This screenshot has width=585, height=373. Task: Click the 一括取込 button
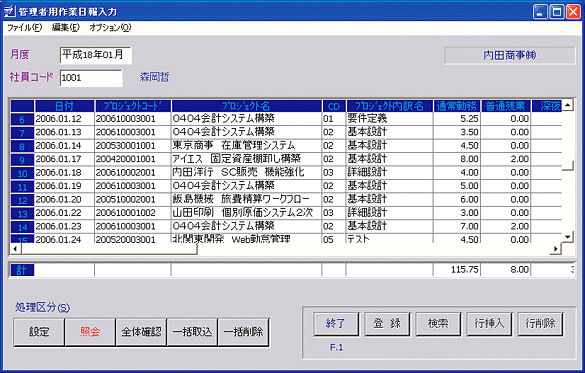tap(193, 332)
